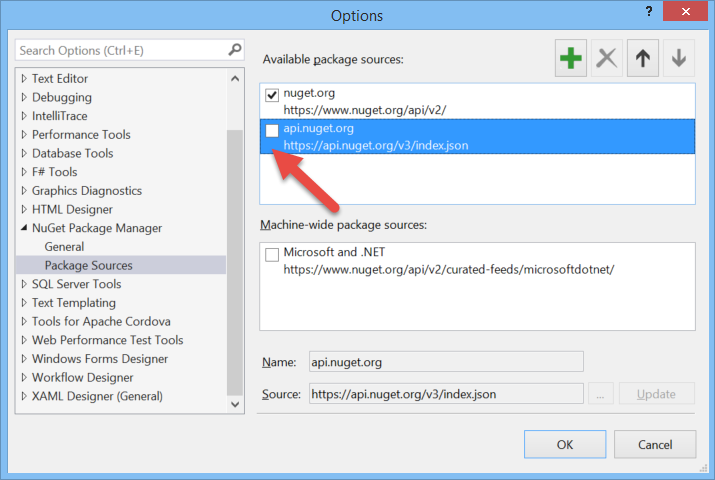
Task: Select the F# Tools label
Action: (x=54, y=172)
